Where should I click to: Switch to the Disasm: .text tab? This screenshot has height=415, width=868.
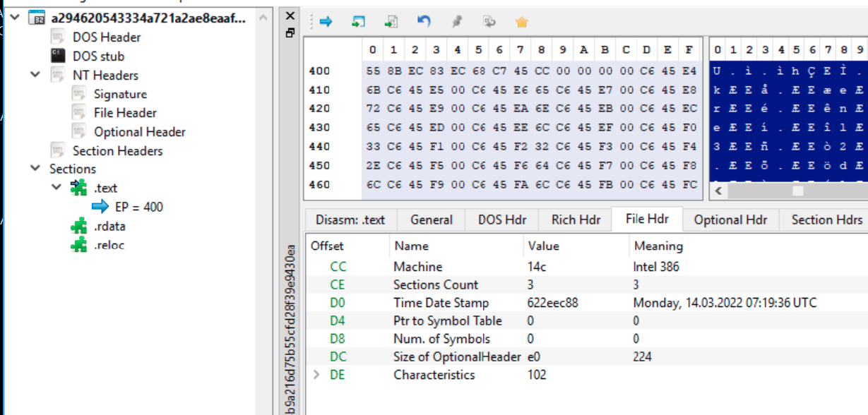(350, 219)
